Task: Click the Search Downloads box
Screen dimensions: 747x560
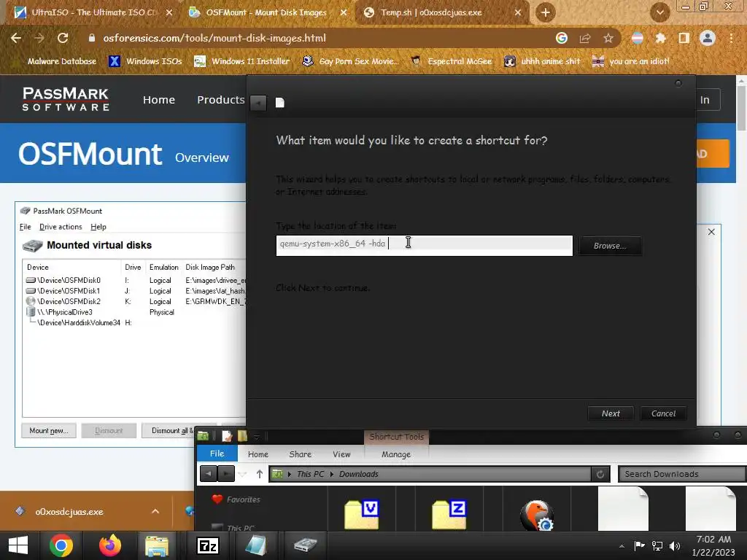Action: click(x=681, y=474)
